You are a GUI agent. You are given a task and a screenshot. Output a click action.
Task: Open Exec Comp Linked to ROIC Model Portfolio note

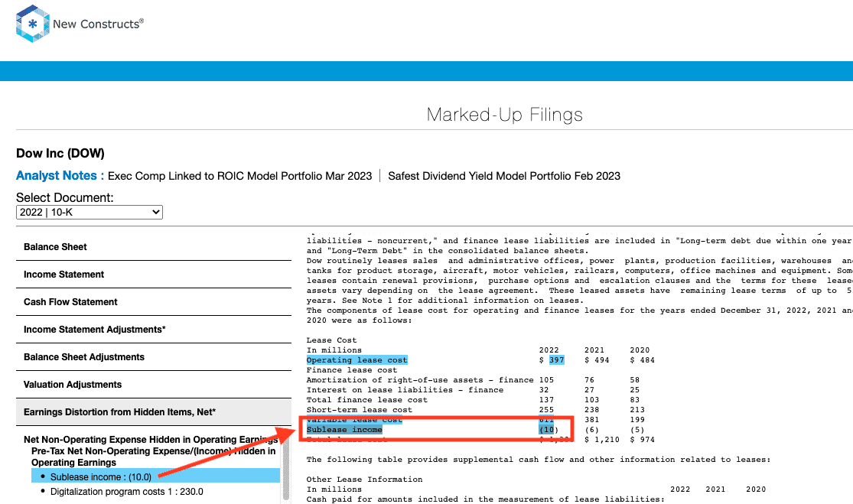[x=240, y=176]
